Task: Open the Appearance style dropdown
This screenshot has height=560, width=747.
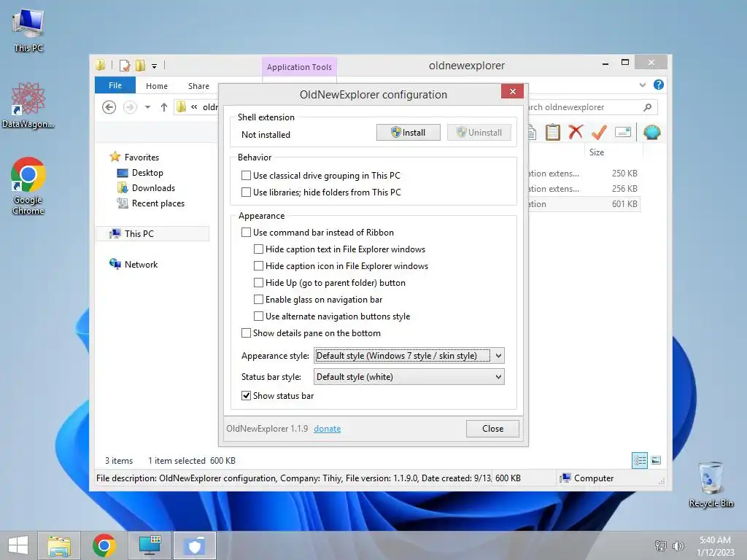Action: point(409,356)
